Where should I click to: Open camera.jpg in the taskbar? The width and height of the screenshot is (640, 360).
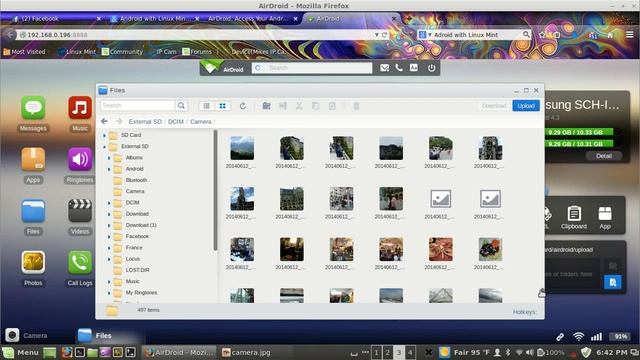pyautogui.click(x=246, y=352)
